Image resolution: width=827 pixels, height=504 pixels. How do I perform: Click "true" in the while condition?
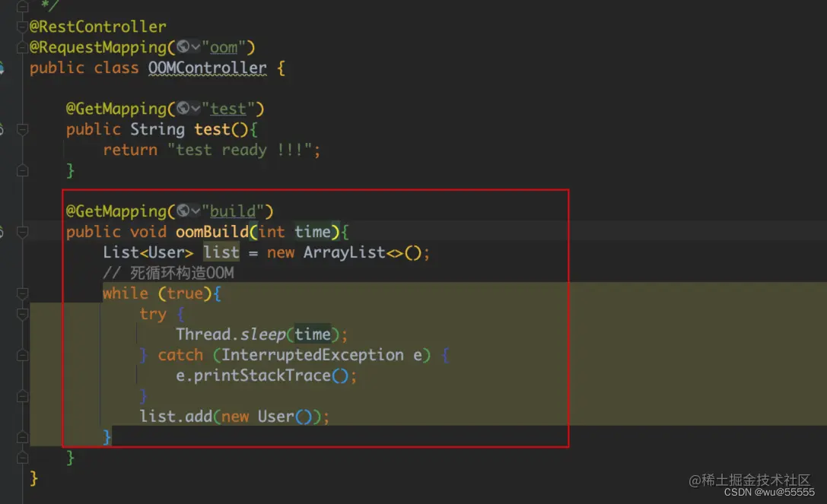(185, 293)
